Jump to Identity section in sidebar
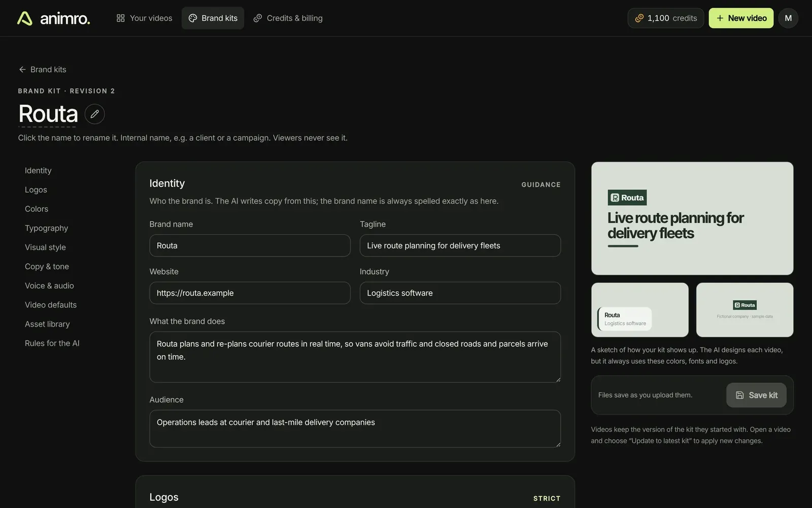812x508 pixels. [38, 171]
